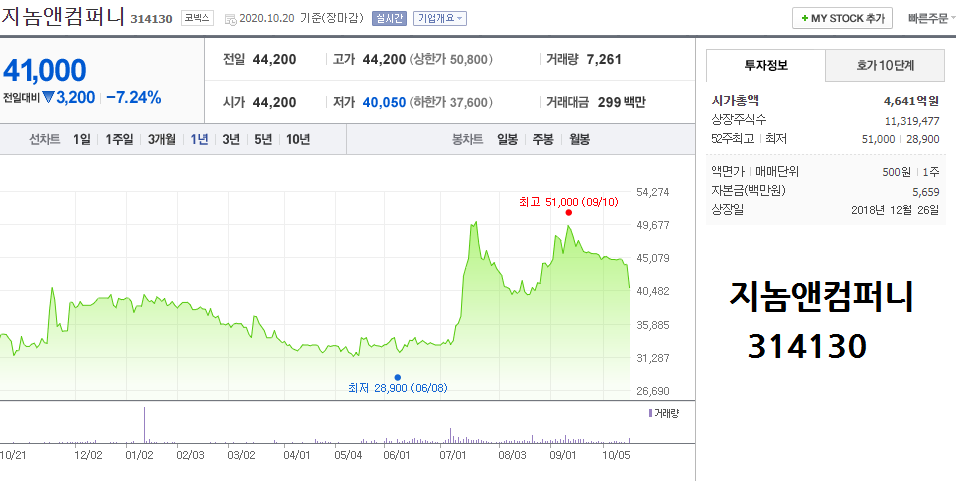Image resolution: width=962 pixels, height=481 pixels.
Task: Click the 2020.10.20 기준(장마감) date text
Action: click(302, 19)
